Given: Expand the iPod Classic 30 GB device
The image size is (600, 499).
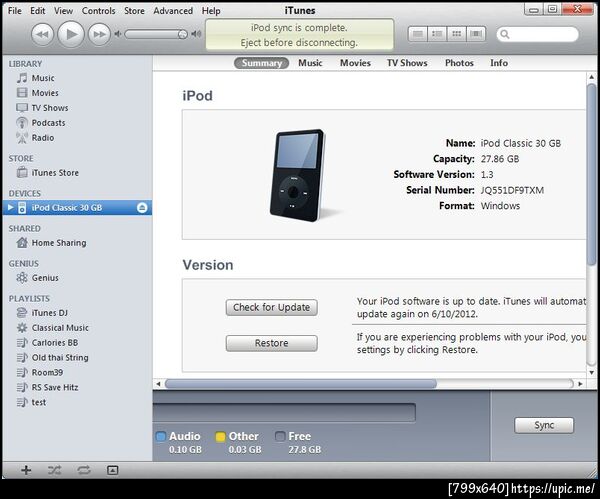Looking at the screenshot, I should tap(10, 207).
